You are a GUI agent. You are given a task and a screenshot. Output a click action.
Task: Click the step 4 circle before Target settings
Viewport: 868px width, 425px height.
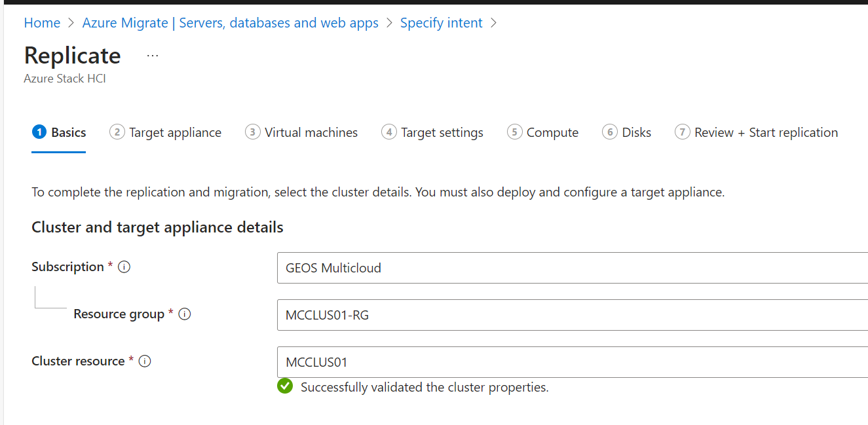[x=388, y=132]
